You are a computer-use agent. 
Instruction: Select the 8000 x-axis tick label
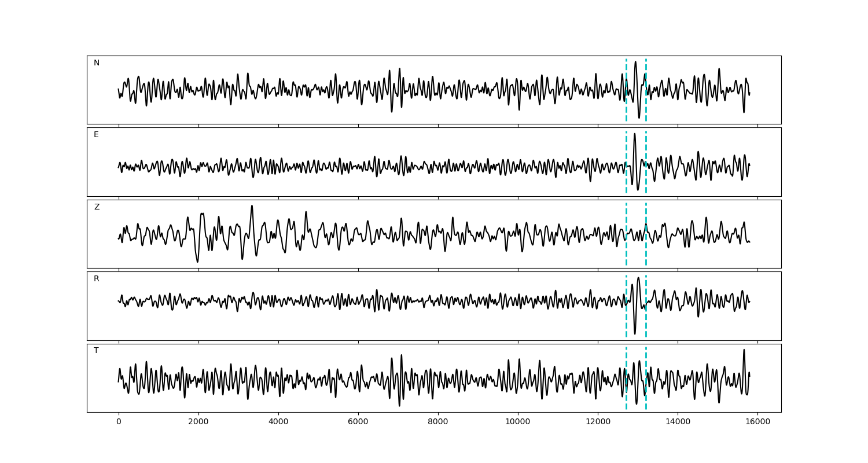click(x=438, y=422)
